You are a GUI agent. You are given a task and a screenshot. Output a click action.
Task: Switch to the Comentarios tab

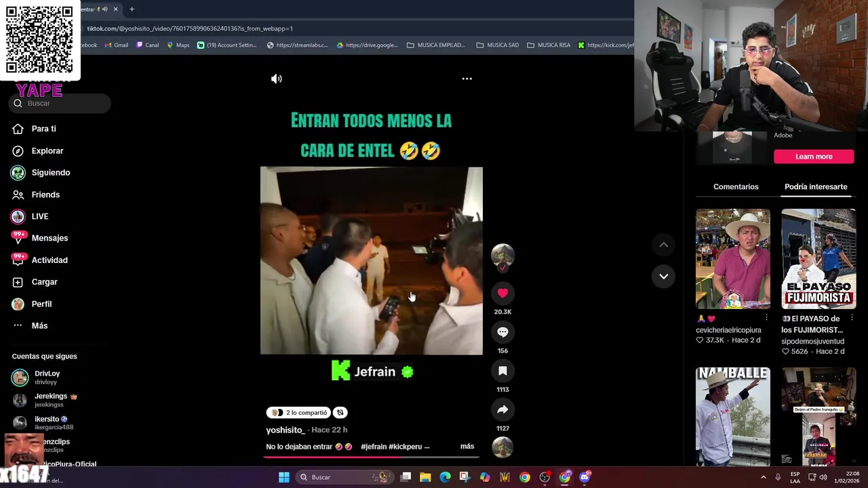coord(736,186)
